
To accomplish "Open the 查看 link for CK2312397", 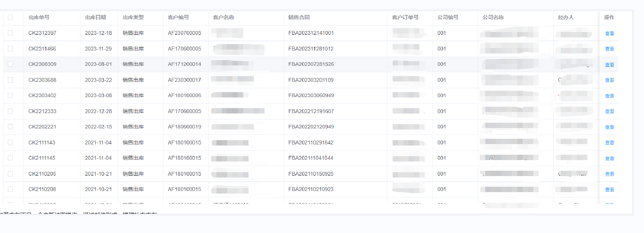I will 609,33.
